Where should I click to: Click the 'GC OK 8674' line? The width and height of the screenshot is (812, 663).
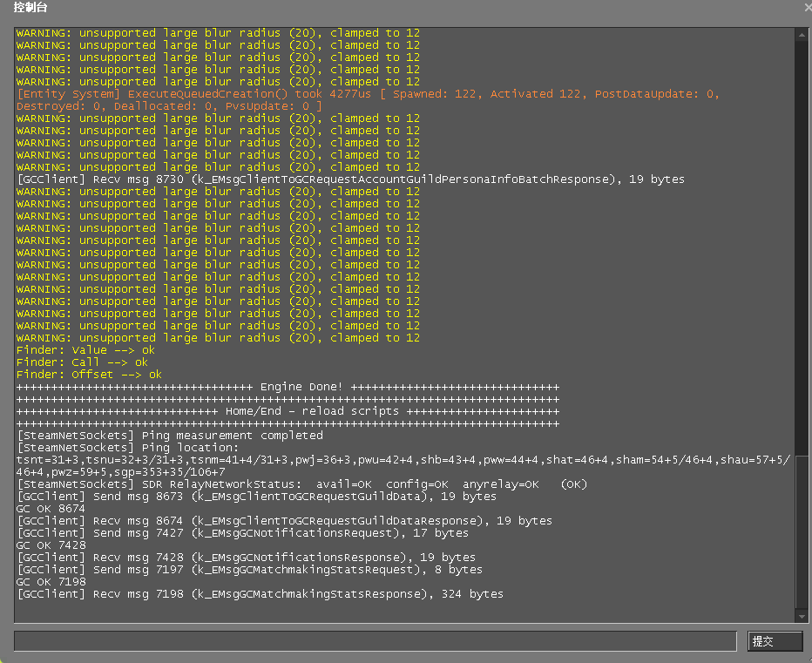click(51, 509)
